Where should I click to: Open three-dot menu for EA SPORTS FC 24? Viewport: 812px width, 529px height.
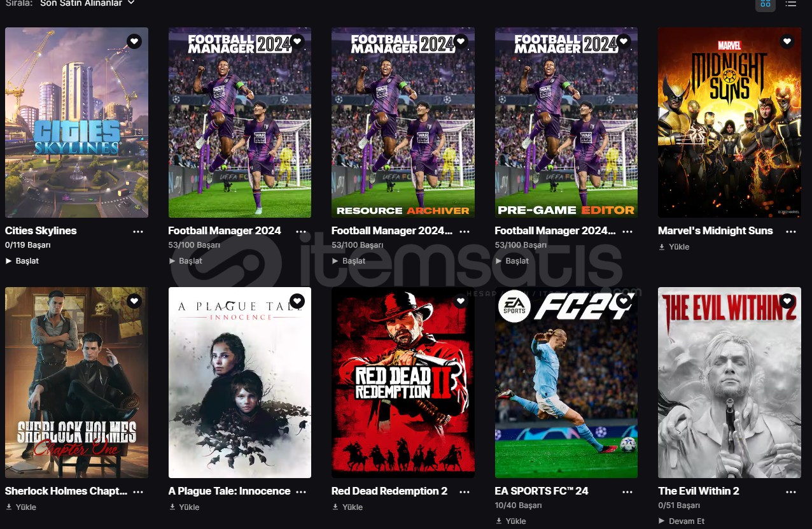(628, 492)
